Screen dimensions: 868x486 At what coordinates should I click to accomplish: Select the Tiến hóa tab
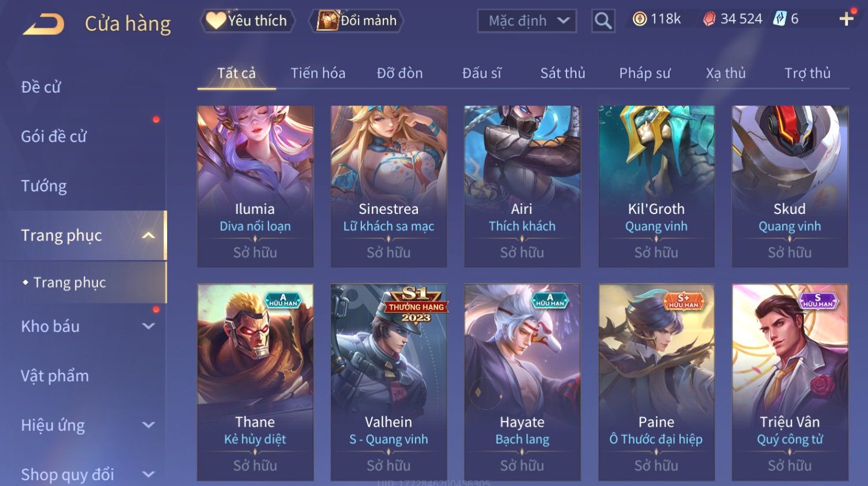point(318,73)
